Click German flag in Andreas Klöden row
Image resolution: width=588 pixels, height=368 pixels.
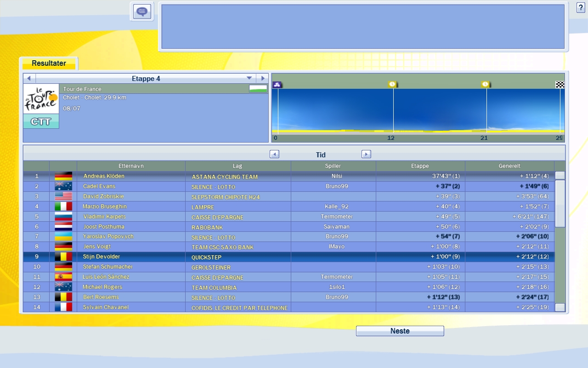(63, 176)
